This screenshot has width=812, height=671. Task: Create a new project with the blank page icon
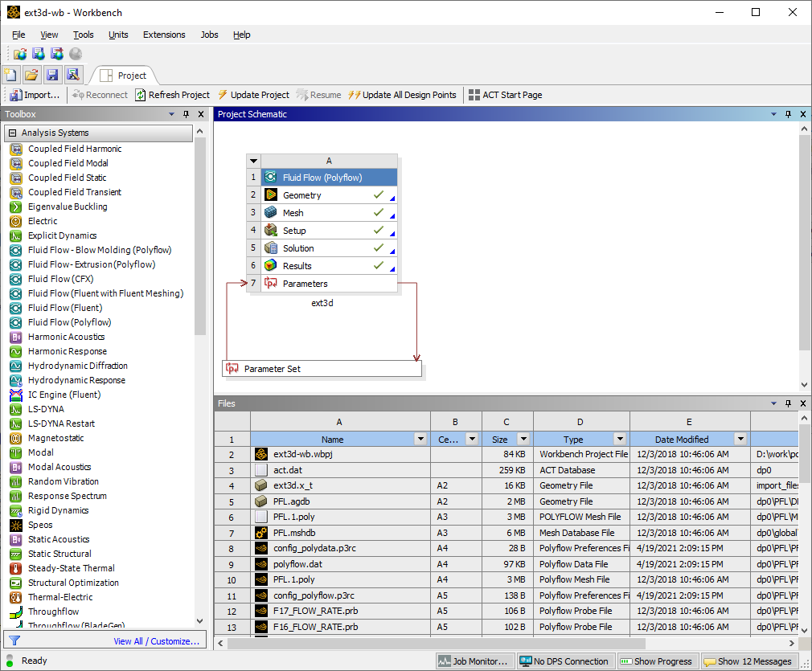(x=10, y=74)
